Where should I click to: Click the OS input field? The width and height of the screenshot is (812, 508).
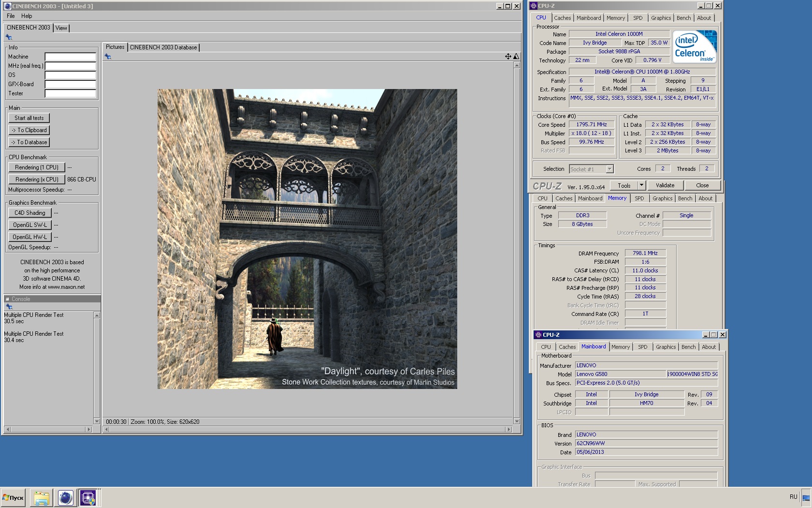(x=70, y=75)
